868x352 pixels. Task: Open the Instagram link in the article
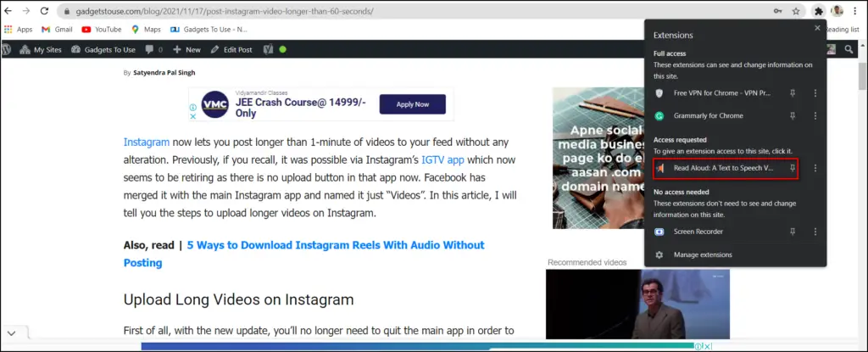coord(146,142)
